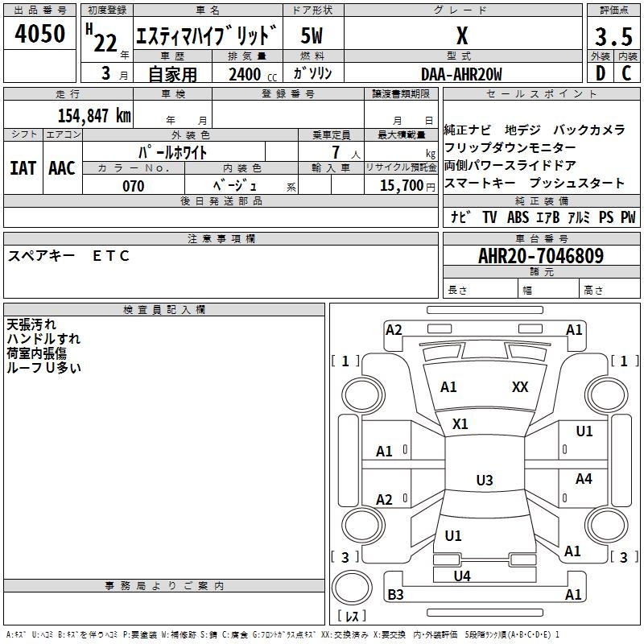Click the air conditioner value AAC
644x644 pixels.
tap(62, 168)
